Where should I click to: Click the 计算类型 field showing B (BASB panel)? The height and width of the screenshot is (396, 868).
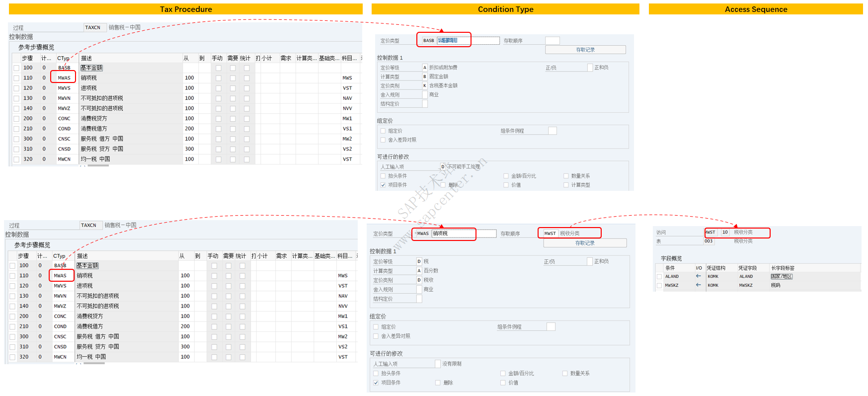coord(425,77)
